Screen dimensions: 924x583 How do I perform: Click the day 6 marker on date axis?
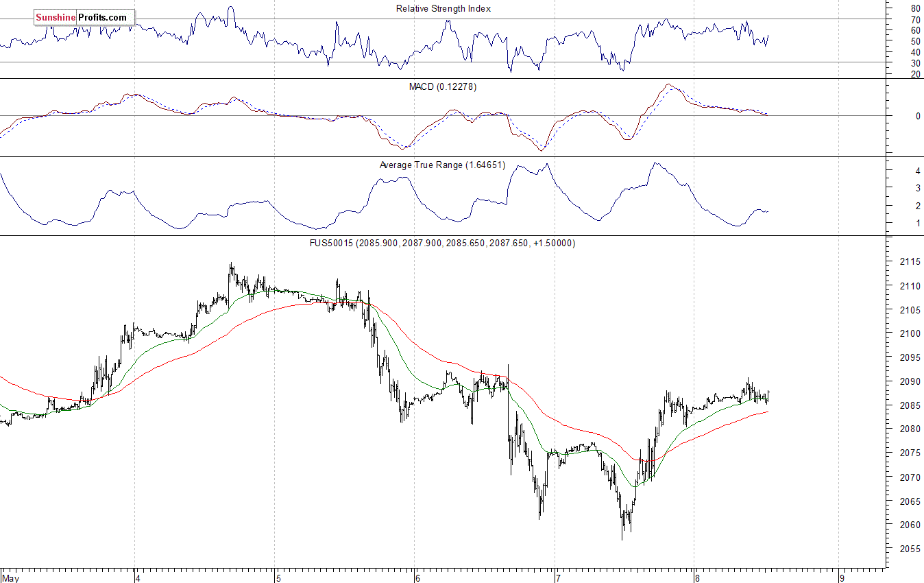click(417, 578)
